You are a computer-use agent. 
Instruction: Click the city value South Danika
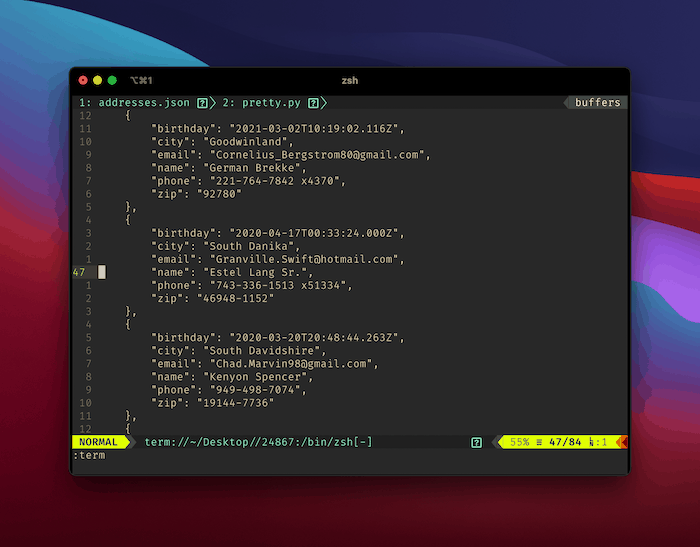[x=249, y=246]
